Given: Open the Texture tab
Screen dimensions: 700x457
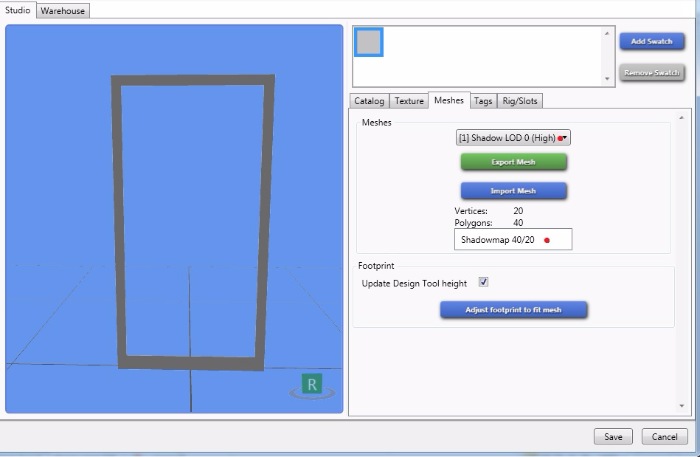Looking at the screenshot, I should (408, 101).
